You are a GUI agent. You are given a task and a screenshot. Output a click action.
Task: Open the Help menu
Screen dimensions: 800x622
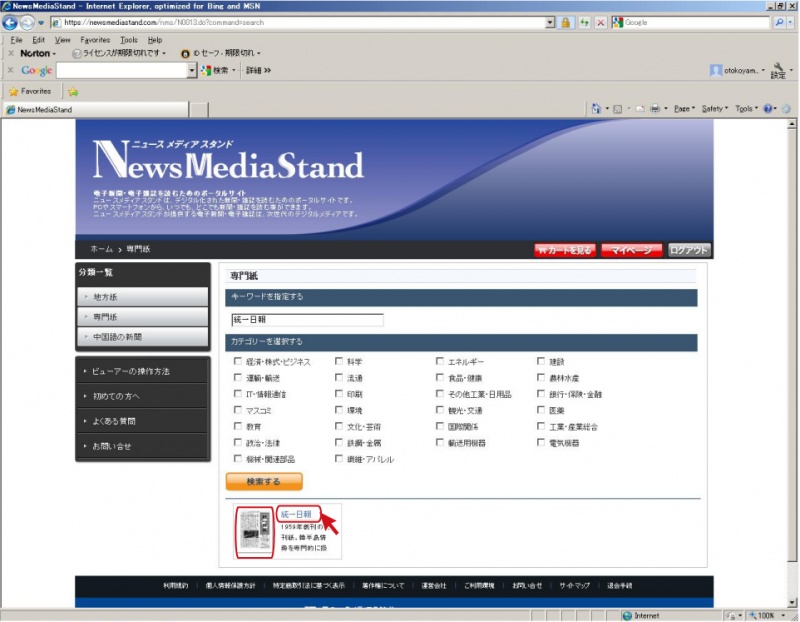[155, 40]
